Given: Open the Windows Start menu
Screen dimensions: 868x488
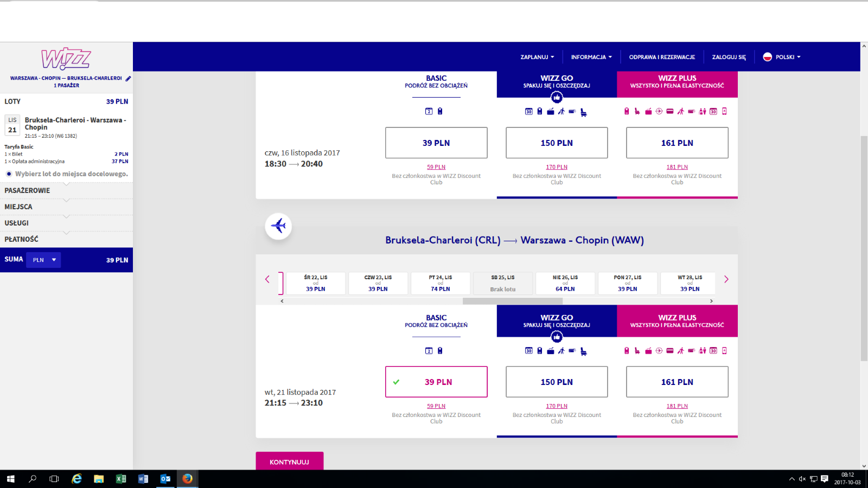Looking at the screenshot, I should 11,479.
